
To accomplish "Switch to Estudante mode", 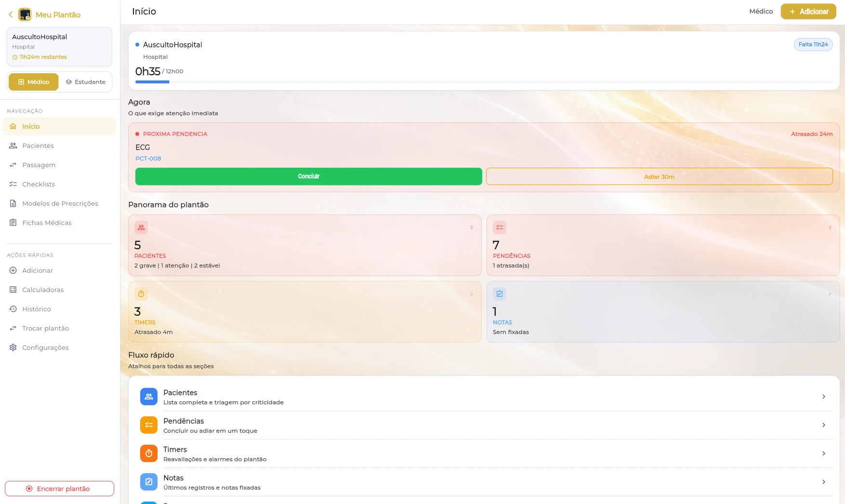I will 85,82.
